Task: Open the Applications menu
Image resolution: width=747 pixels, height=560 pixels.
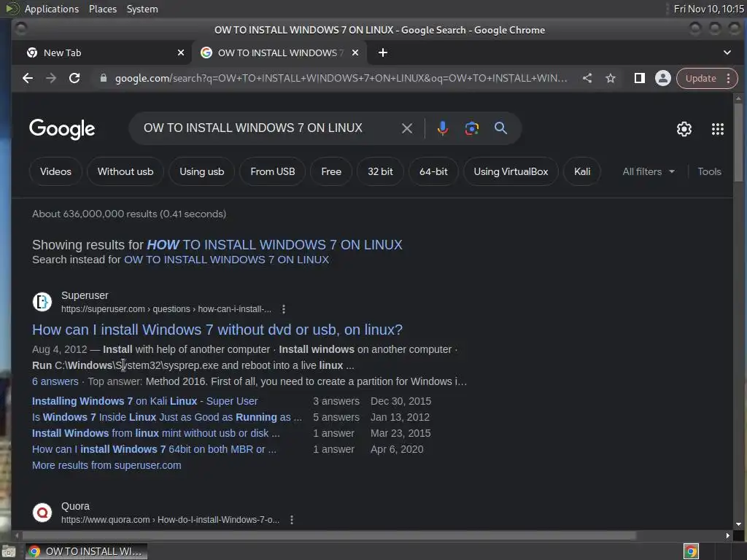Action: tap(52, 9)
